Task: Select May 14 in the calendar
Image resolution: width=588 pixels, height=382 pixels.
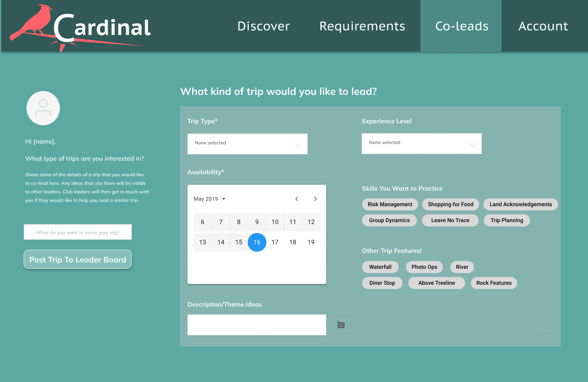Action: pos(221,242)
